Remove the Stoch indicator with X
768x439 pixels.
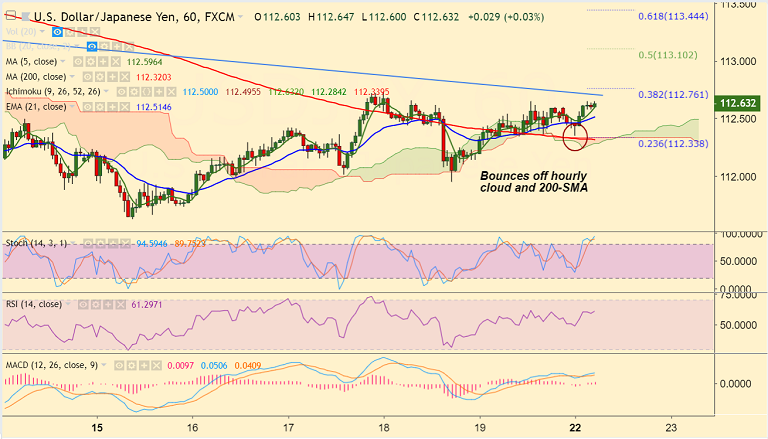tap(125, 243)
